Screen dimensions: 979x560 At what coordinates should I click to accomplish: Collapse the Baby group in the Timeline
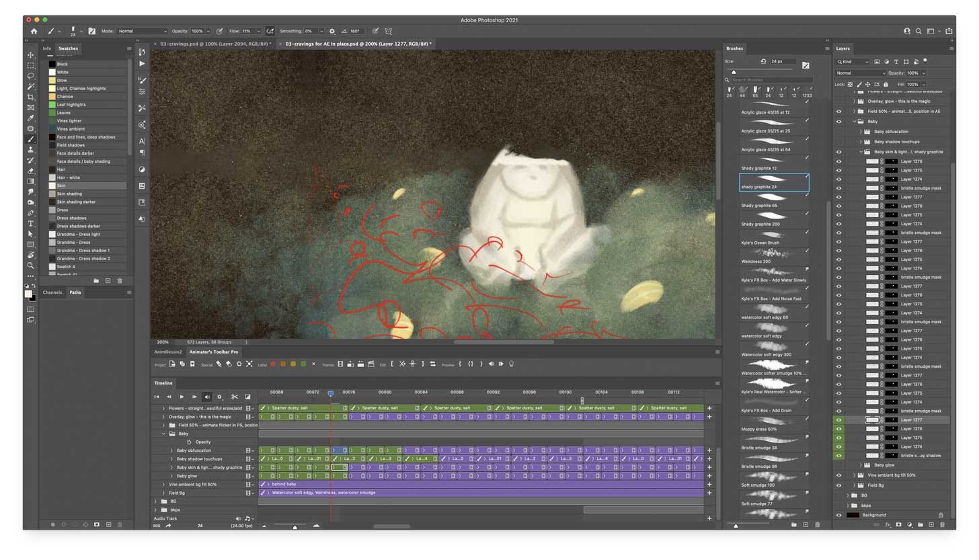click(x=163, y=434)
